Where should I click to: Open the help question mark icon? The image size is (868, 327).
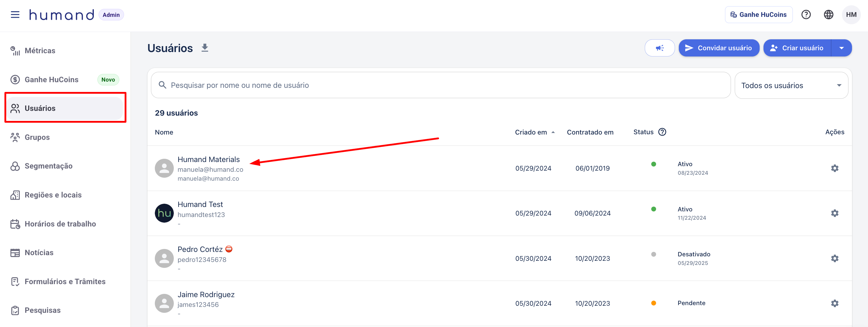point(806,15)
